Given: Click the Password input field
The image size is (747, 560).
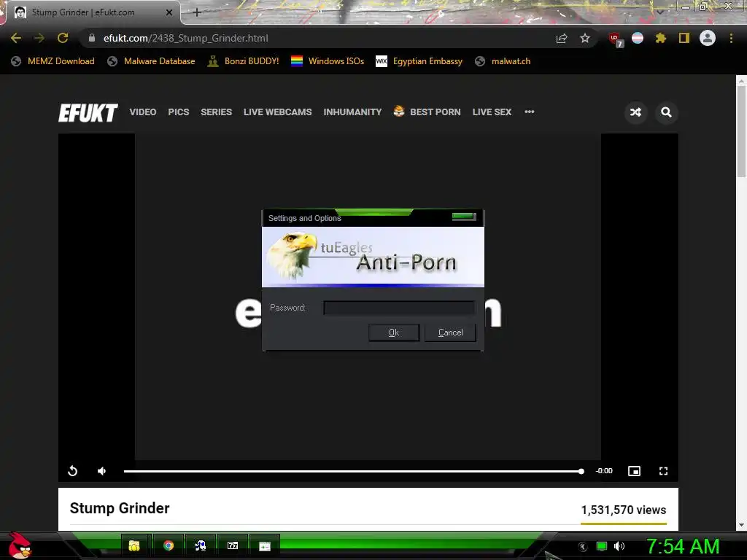Looking at the screenshot, I should (399, 308).
